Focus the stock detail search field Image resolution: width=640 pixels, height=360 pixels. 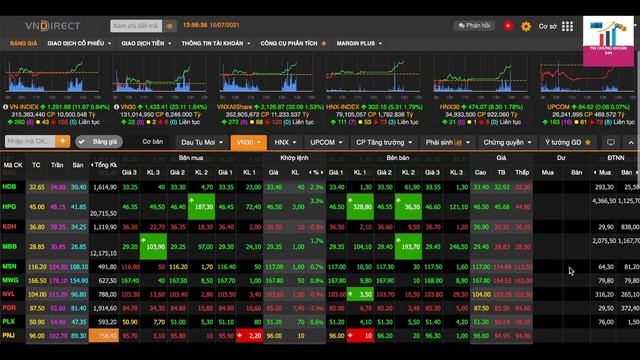tap(136, 26)
